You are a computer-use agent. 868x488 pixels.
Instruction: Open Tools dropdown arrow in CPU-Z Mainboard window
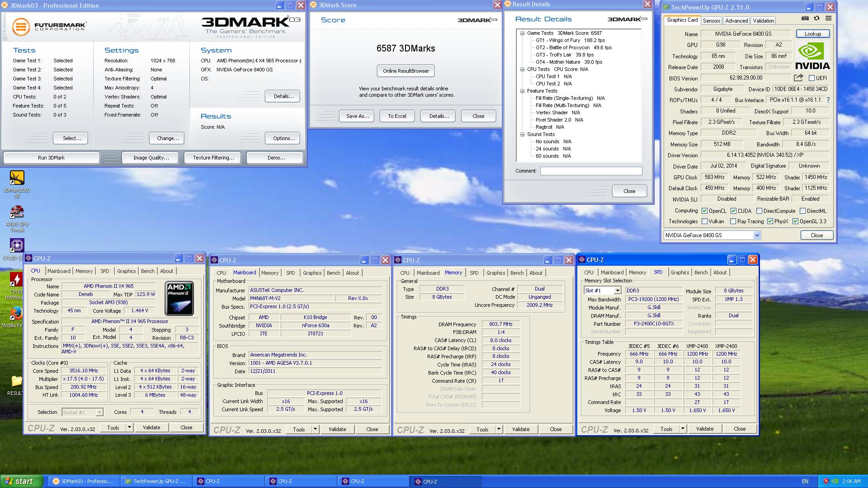315,429
